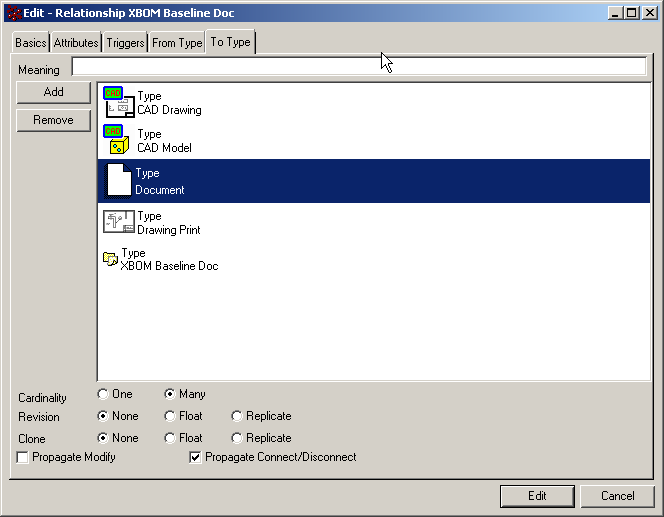This screenshot has height=517, width=664.
Task: Set Clone to Replicate
Action: (x=237, y=438)
